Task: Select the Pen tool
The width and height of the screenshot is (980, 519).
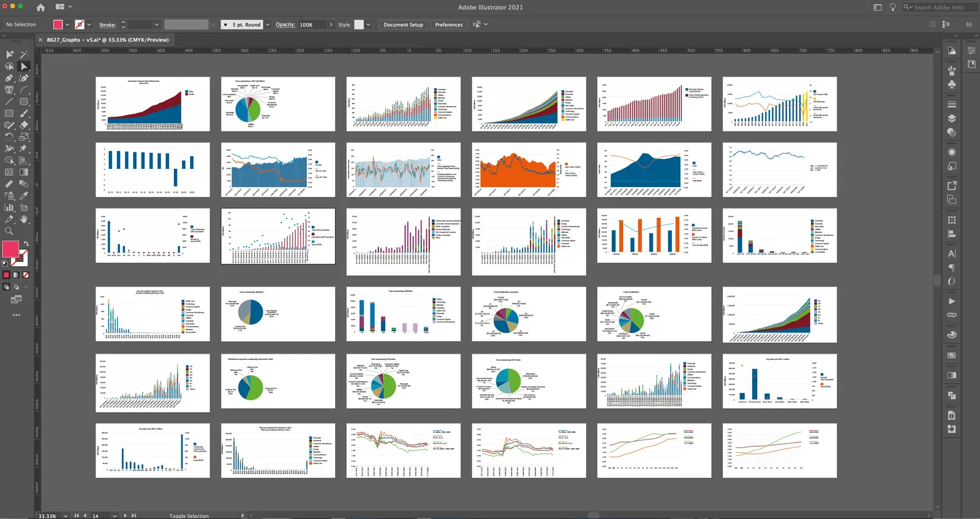Action: click(9, 78)
